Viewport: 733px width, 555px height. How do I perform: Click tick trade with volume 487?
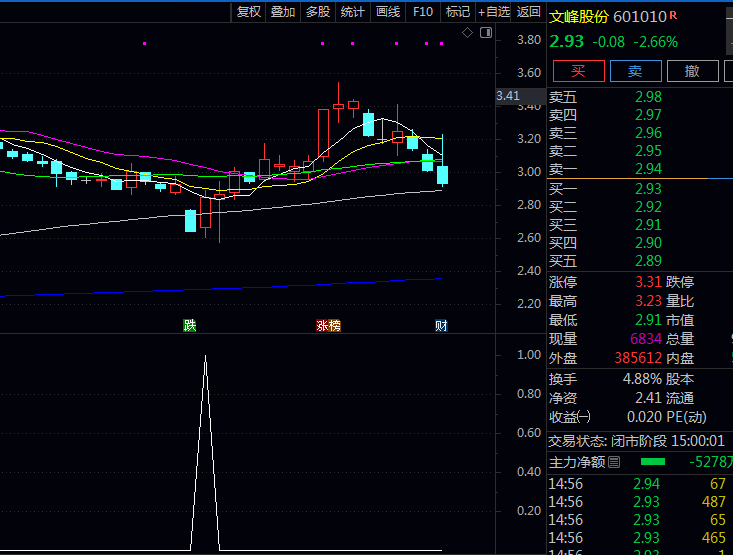636,502
